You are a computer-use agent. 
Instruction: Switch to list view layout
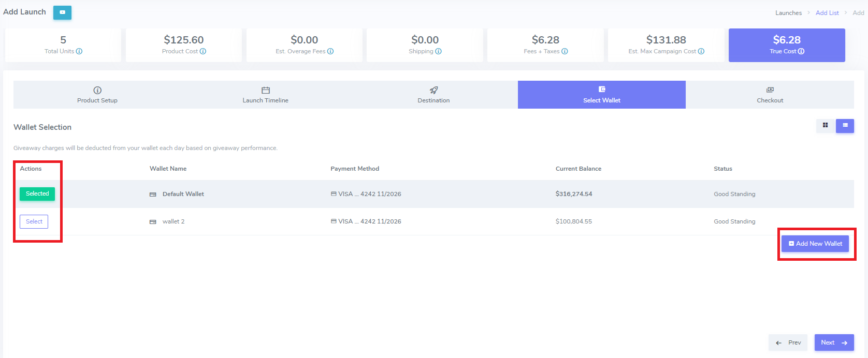[x=845, y=125]
